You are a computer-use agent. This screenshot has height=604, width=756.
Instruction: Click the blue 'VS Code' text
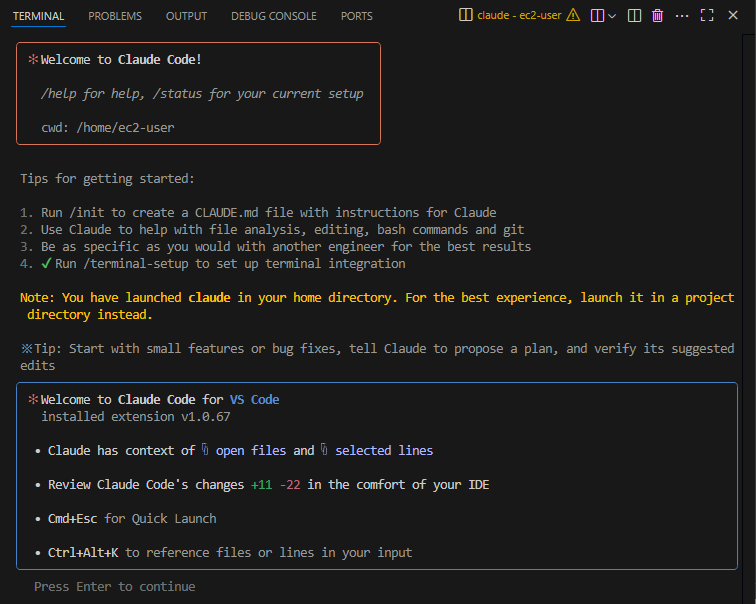(254, 400)
